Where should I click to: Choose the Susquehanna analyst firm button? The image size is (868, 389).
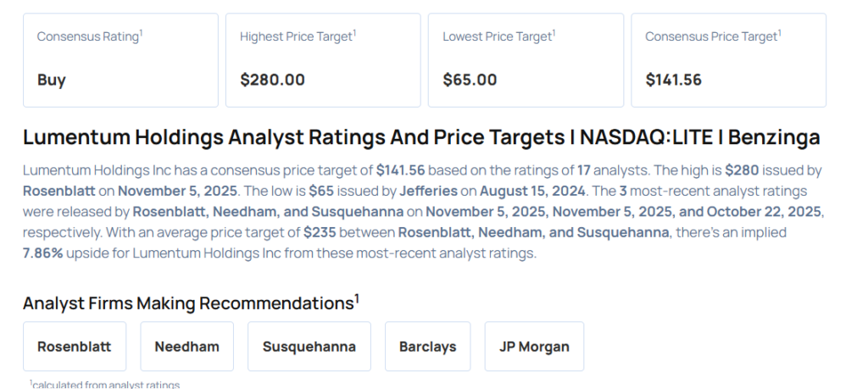click(x=309, y=347)
